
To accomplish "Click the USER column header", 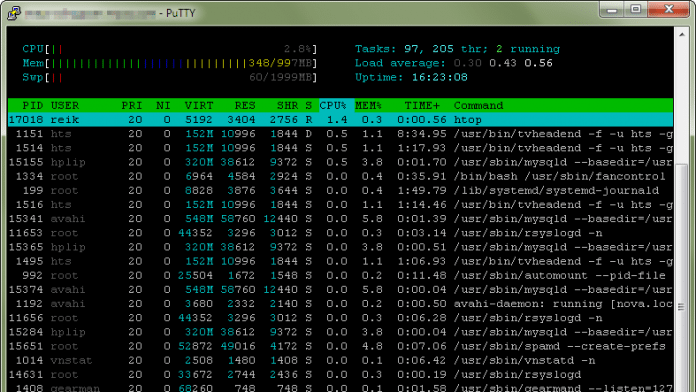I will pyautogui.click(x=65, y=106).
